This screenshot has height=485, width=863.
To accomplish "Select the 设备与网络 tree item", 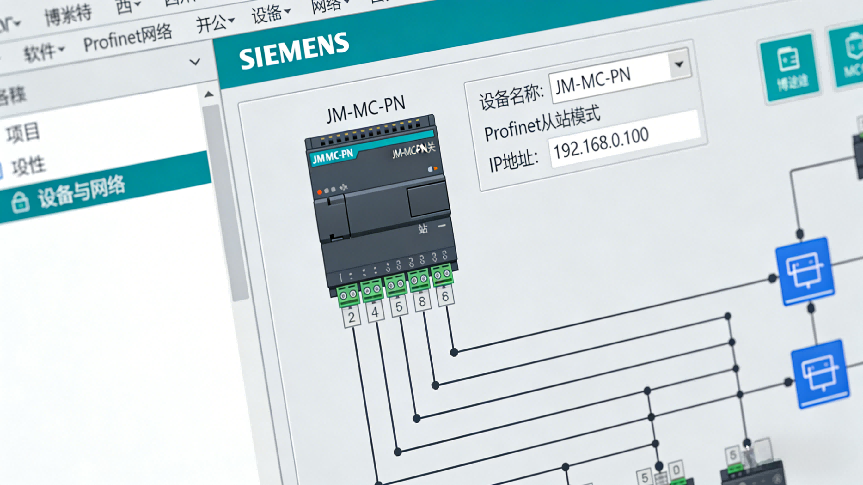I will click(105, 187).
